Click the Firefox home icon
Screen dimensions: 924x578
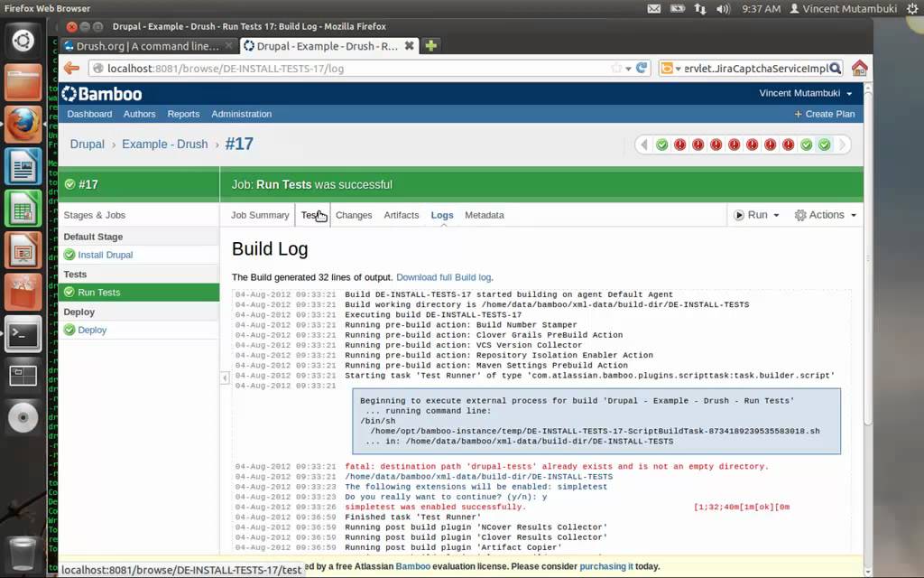tap(859, 69)
